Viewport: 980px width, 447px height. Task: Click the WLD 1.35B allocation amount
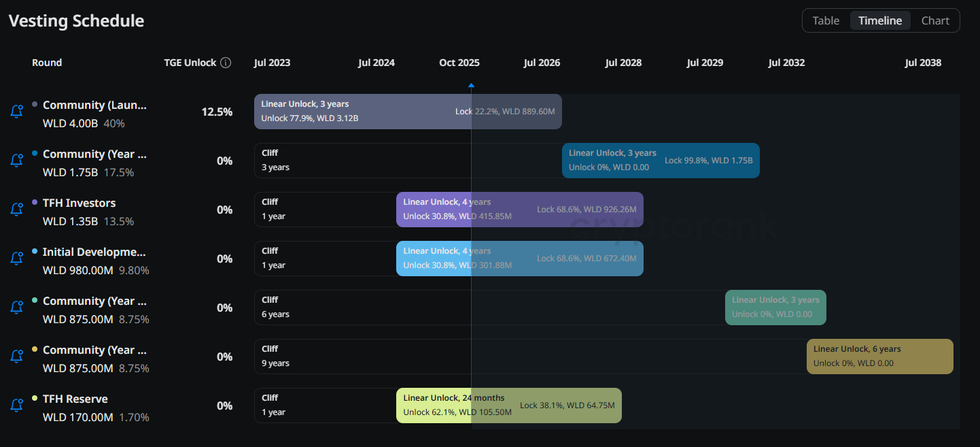(x=70, y=221)
